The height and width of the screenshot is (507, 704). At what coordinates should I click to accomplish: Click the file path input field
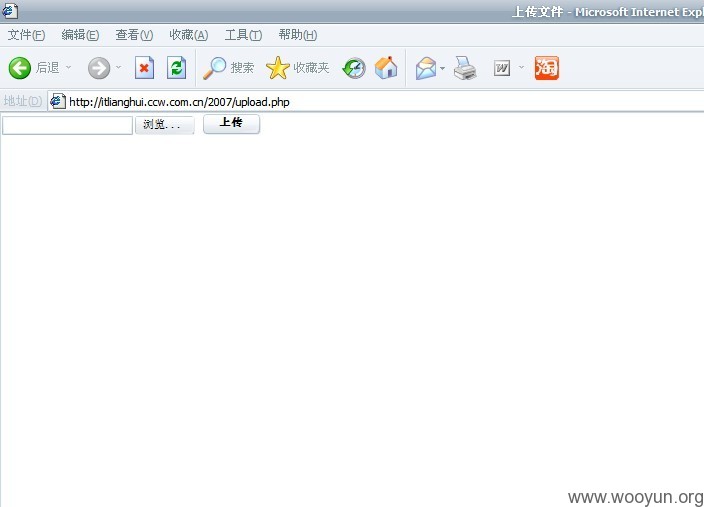tap(67, 125)
